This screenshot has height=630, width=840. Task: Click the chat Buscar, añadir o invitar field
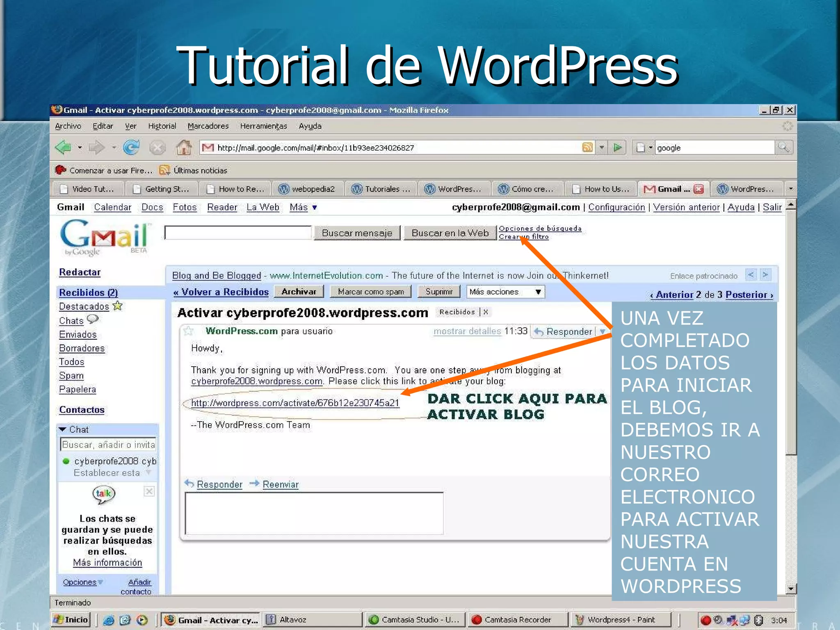pyautogui.click(x=108, y=445)
